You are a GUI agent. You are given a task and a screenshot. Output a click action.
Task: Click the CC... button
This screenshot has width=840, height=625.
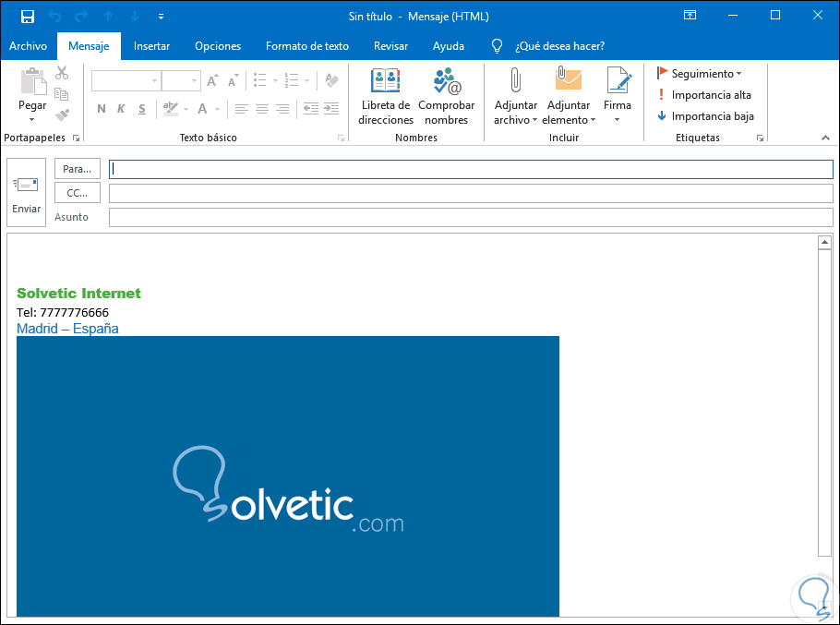tap(78, 193)
